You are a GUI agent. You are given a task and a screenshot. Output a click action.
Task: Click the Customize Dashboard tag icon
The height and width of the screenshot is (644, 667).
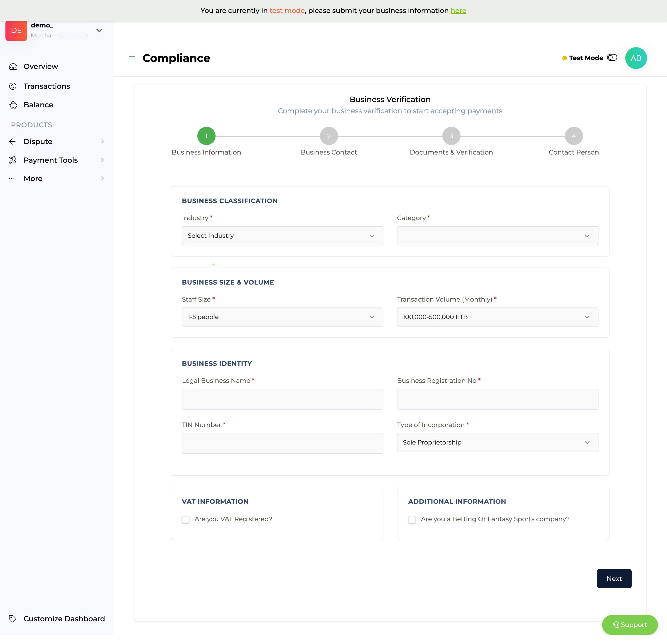pyautogui.click(x=13, y=619)
